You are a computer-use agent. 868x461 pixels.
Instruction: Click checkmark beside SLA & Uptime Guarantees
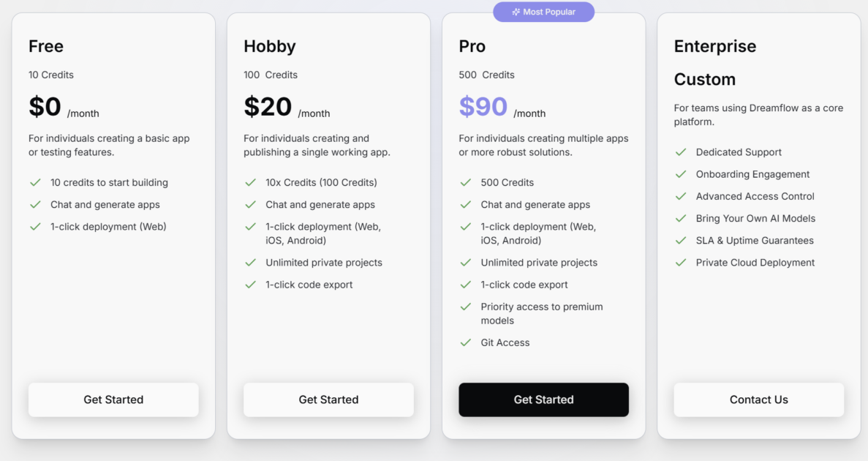[x=681, y=241]
